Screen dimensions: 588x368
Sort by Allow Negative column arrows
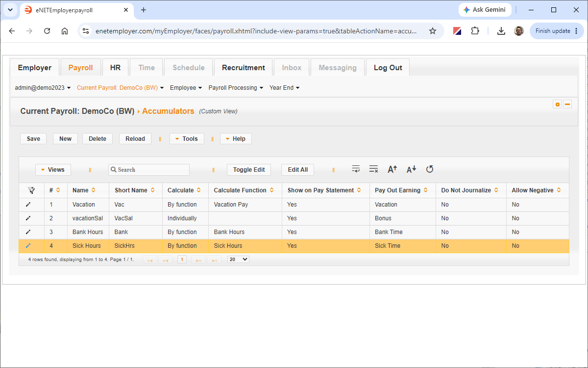pyautogui.click(x=559, y=190)
